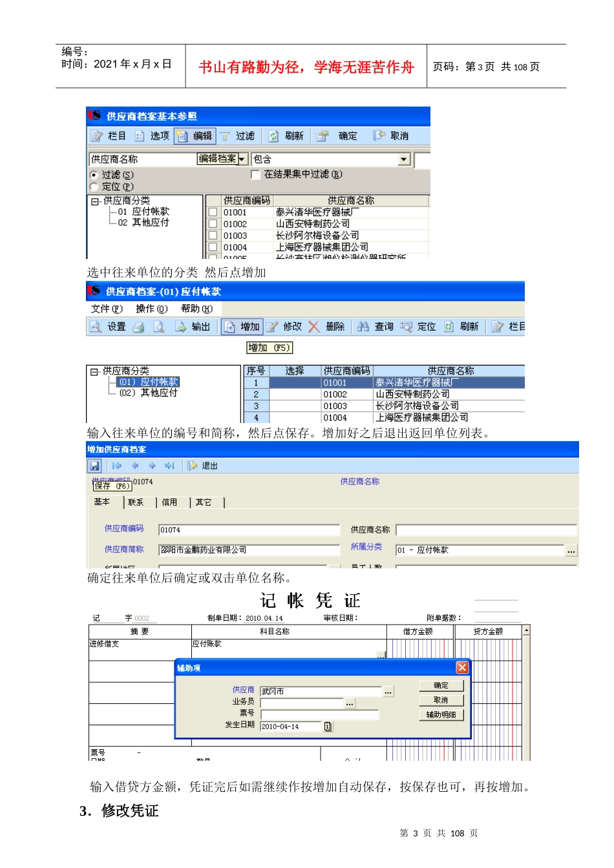The height and width of the screenshot is (868, 614).
Task: Click voucher table scrollbar up arrow
Action: (x=527, y=630)
